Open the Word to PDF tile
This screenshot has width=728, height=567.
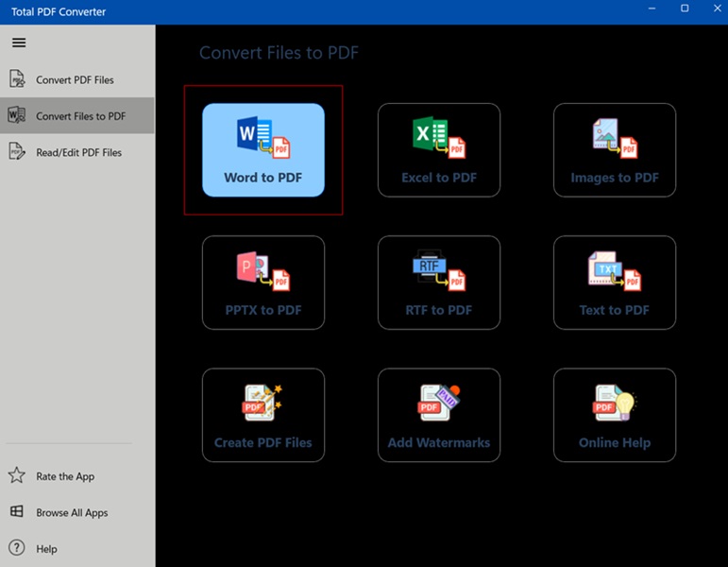tap(263, 150)
